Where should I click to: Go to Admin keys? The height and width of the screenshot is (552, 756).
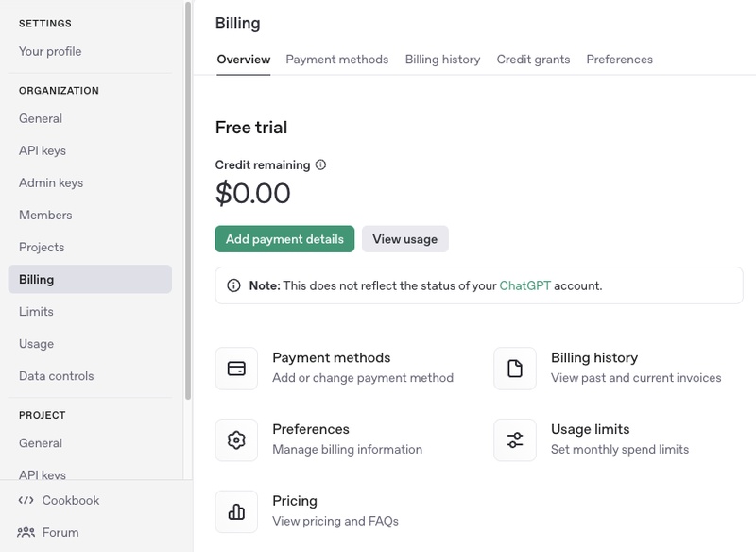[x=51, y=183]
